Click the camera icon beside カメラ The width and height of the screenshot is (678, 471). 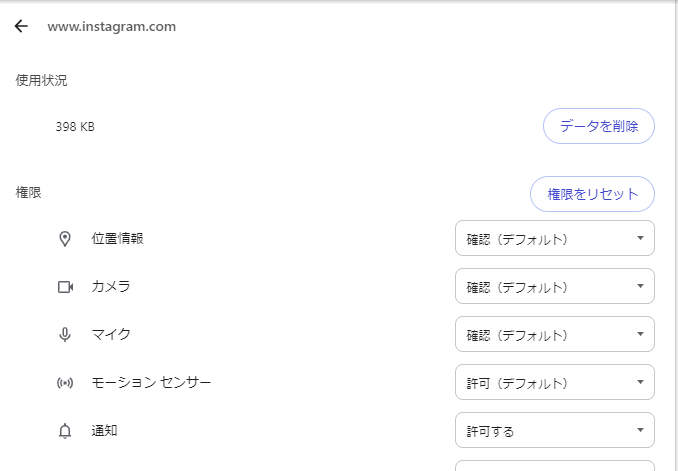coord(65,287)
